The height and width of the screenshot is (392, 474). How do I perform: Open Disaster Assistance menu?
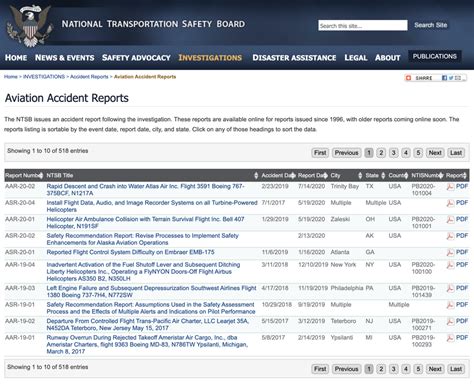pos(294,58)
